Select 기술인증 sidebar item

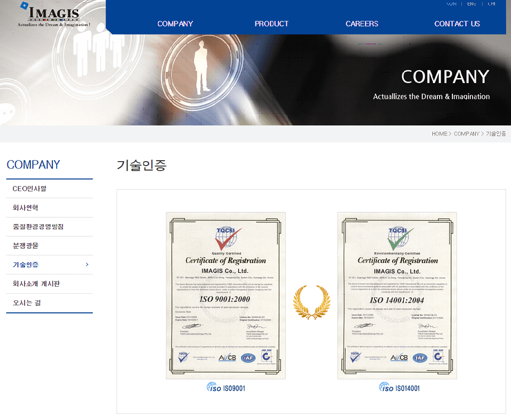(50, 264)
